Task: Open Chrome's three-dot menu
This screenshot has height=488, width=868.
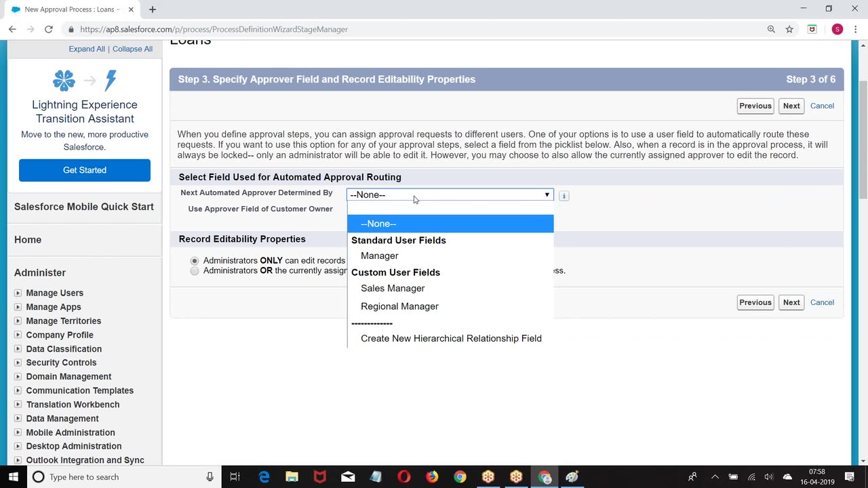Action: tap(856, 29)
